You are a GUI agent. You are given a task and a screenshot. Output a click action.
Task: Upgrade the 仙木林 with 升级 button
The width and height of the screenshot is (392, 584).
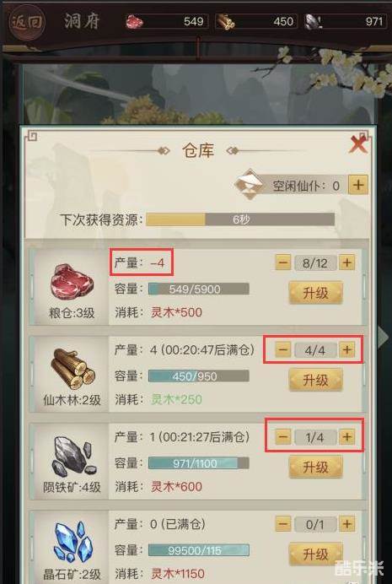point(315,381)
